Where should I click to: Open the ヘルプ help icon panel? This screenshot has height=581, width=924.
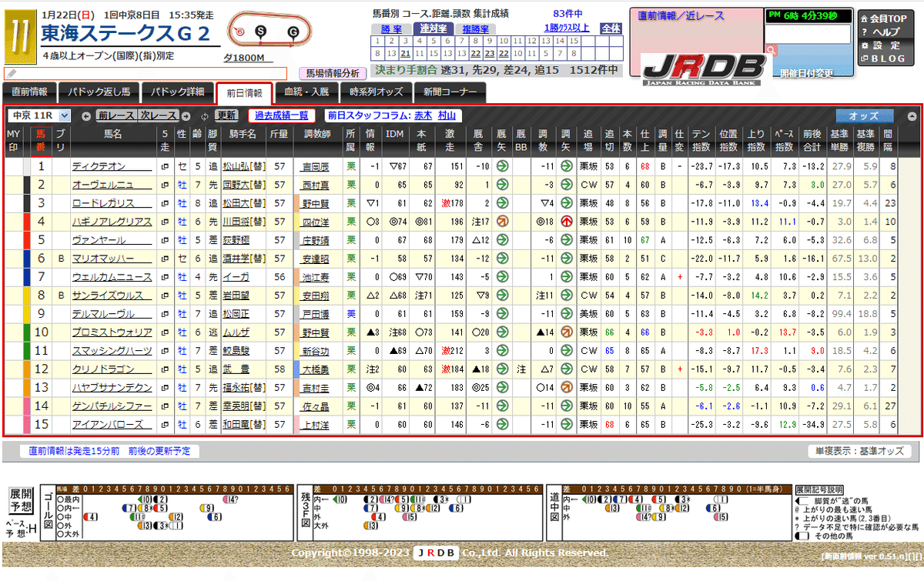(865, 32)
